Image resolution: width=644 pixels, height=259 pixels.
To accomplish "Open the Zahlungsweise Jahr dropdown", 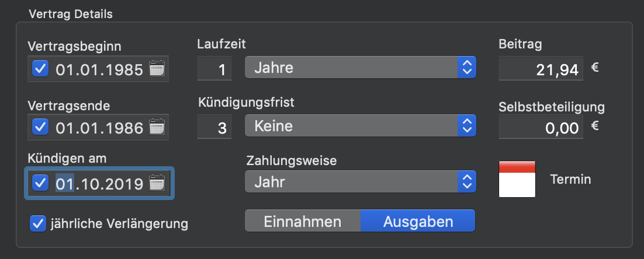I will click(x=360, y=181).
